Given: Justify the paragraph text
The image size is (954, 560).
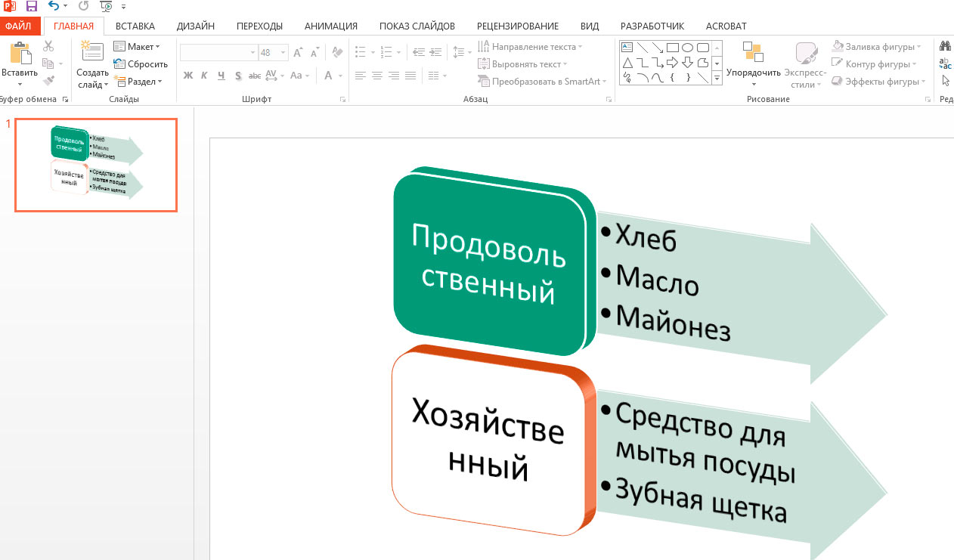Looking at the screenshot, I should [410, 76].
